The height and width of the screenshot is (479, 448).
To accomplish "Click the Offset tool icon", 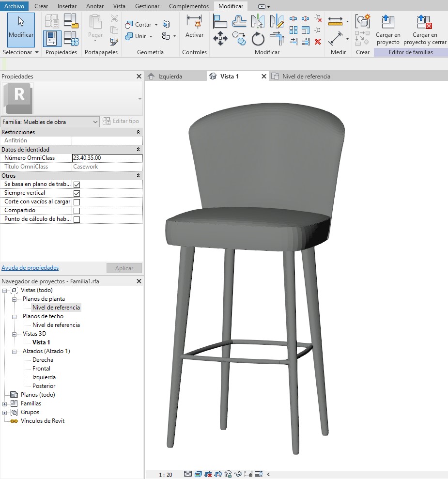I will (x=239, y=21).
